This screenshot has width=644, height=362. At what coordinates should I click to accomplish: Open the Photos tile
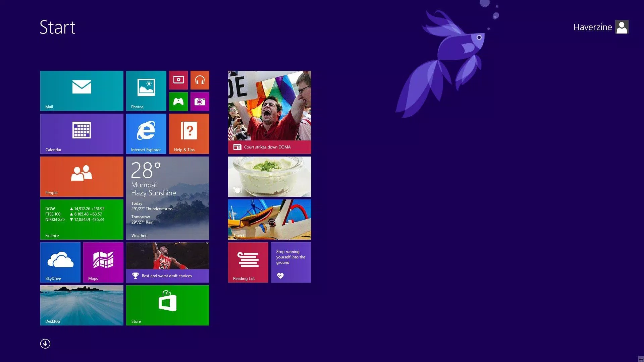tap(146, 90)
